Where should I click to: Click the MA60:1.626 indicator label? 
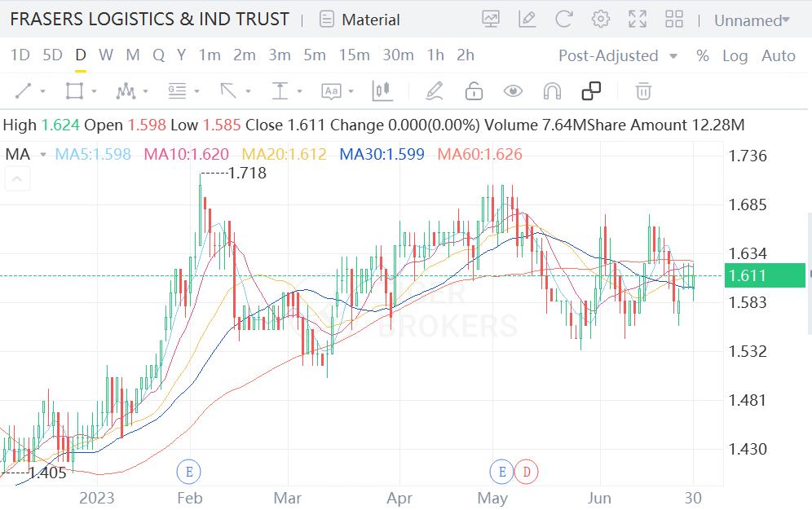click(480, 154)
